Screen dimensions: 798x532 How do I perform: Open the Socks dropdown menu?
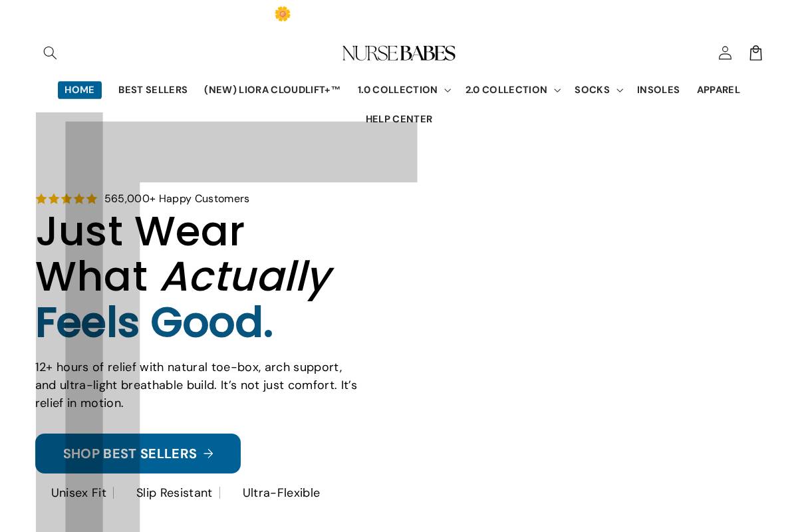[598, 90]
